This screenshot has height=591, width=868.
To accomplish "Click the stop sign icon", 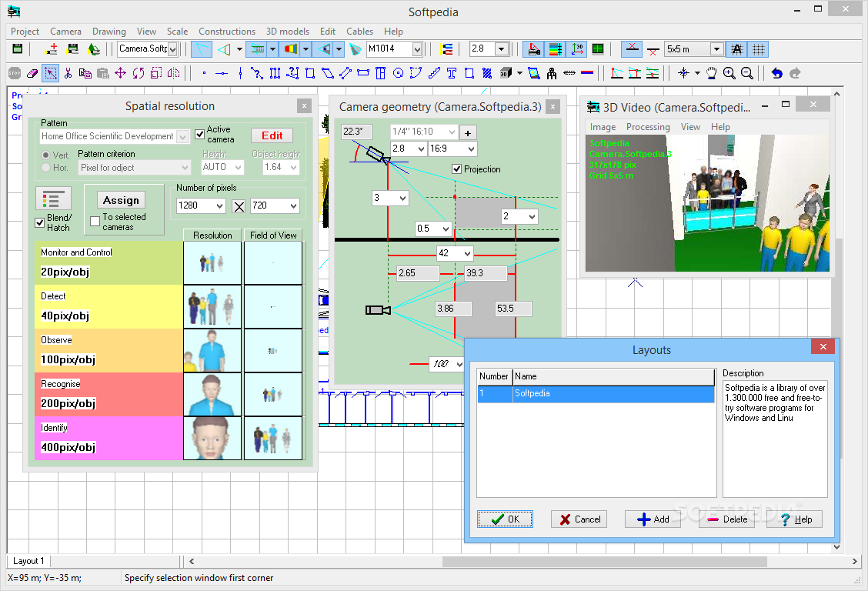I will click(15, 73).
